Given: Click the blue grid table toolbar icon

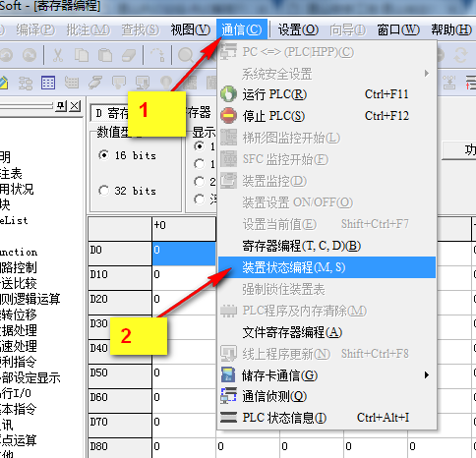Looking at the screenshot, I should click(x=48, y=83).
